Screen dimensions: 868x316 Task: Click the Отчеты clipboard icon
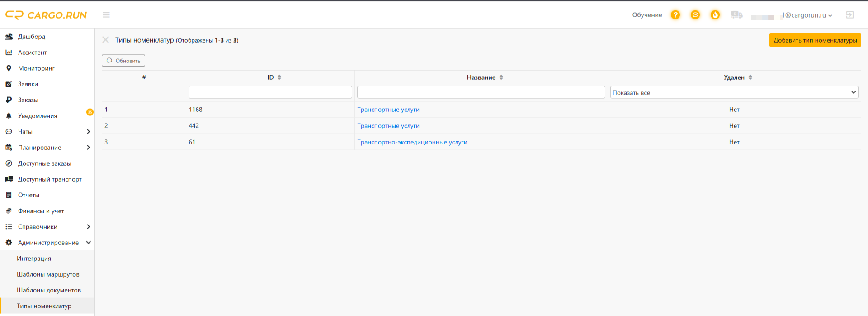pos(9,195)
